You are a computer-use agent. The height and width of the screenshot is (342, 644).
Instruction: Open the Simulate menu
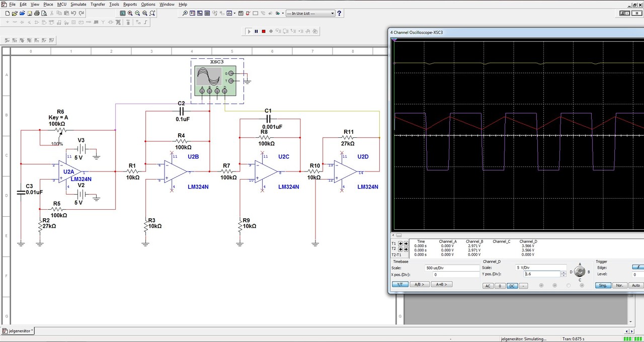[x=78, y=5]
